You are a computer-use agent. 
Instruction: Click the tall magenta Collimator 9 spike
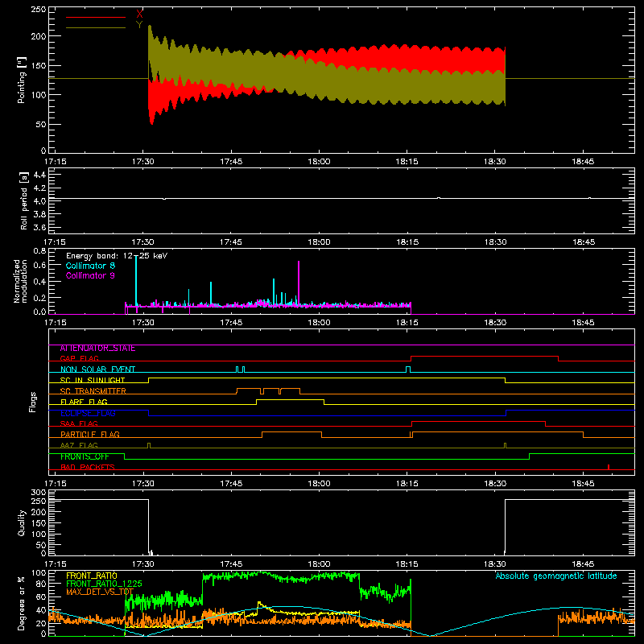pyautogui.click(x=299, y=283)
